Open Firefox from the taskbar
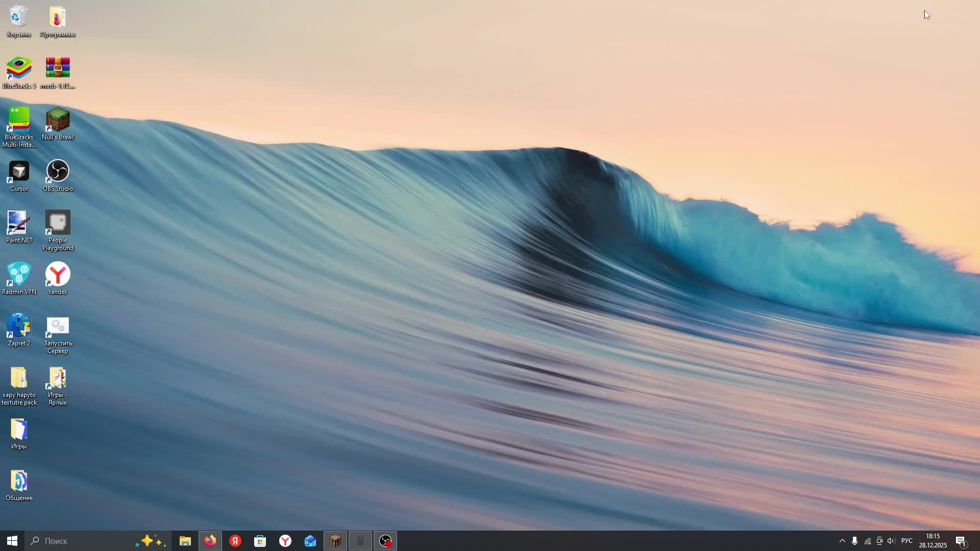This screenshot has height=551, width=980. [x=210, y=541]
